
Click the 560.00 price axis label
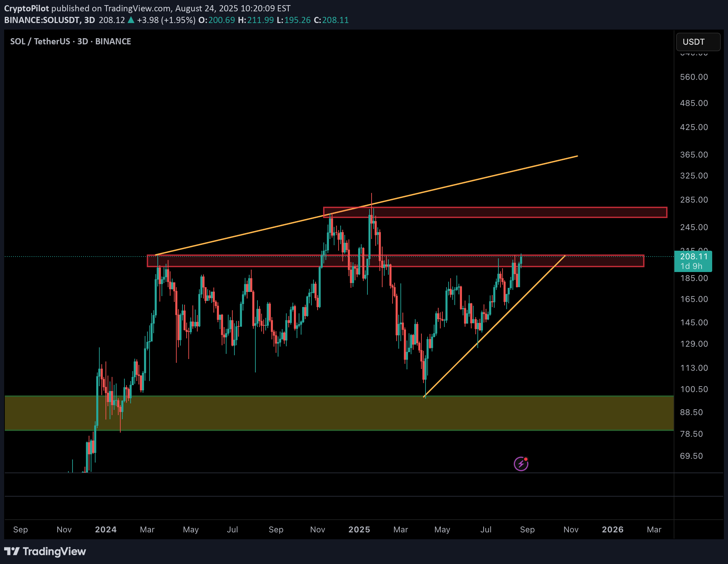694,77
